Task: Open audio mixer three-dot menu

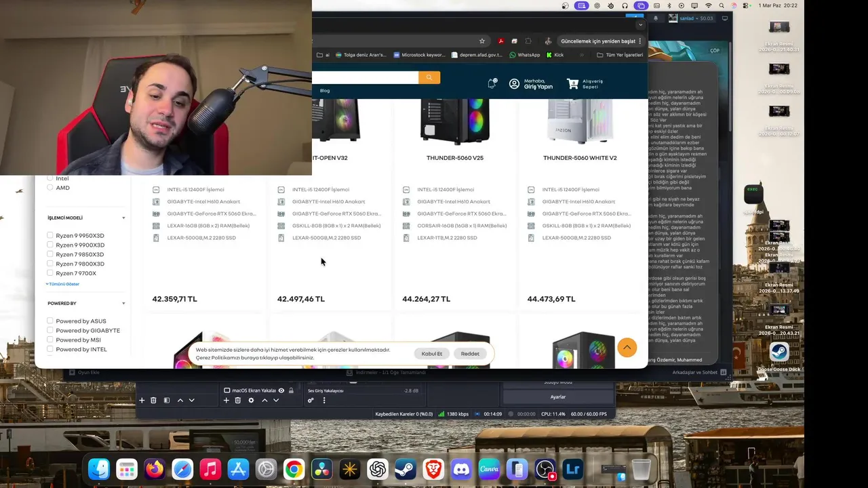Action: tap(324, 401)
